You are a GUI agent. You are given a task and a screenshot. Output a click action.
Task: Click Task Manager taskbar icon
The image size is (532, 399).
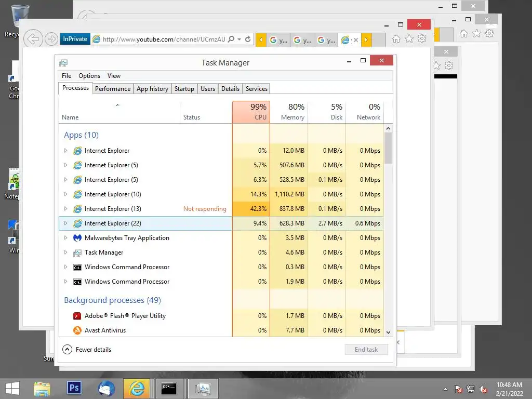(x=203, y=389)
